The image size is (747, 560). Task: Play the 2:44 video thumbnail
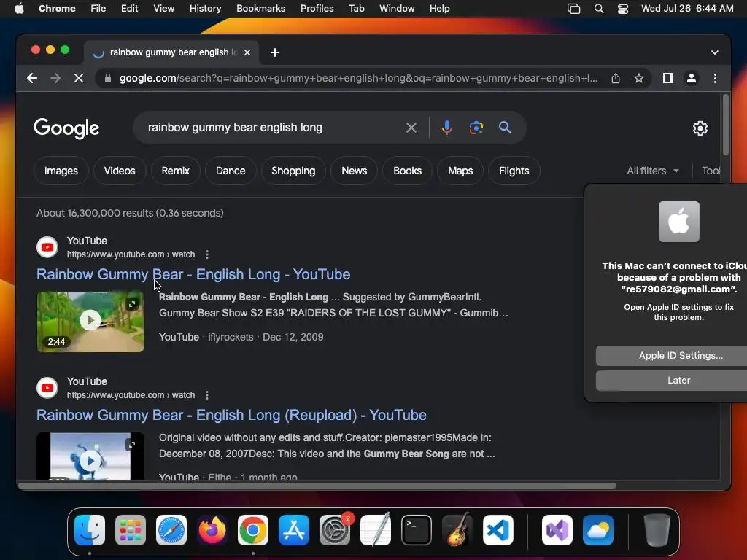tap(90, 322)
